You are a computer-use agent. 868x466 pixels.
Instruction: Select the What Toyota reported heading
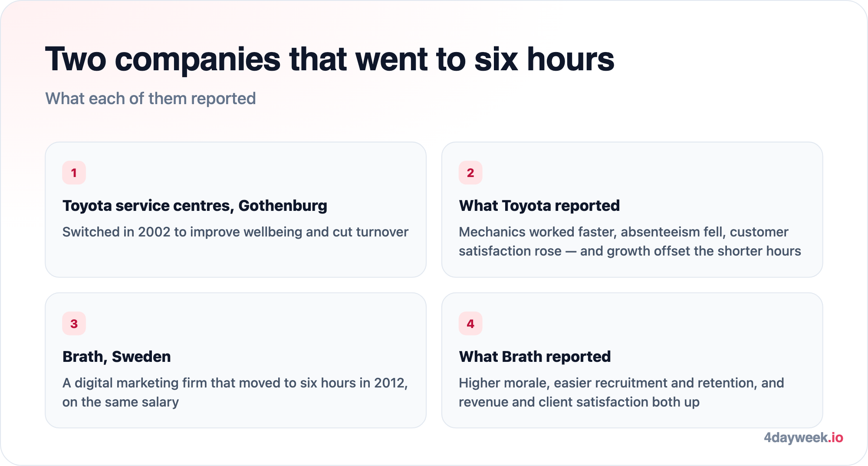539,206
